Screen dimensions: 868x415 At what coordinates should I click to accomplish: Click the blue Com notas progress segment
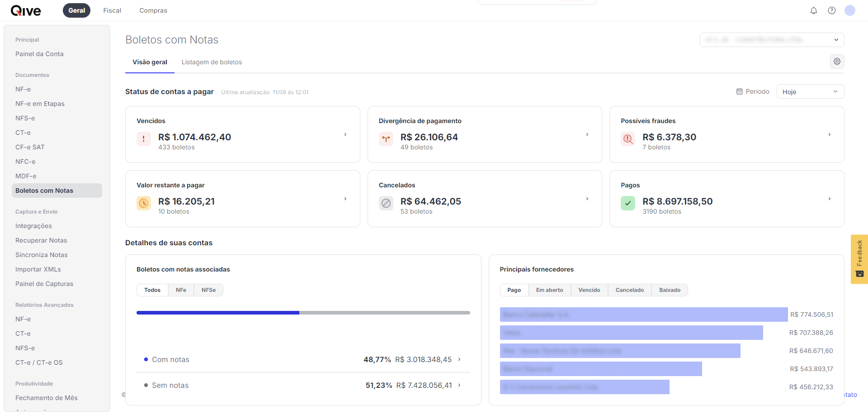(x=218, y=313)
